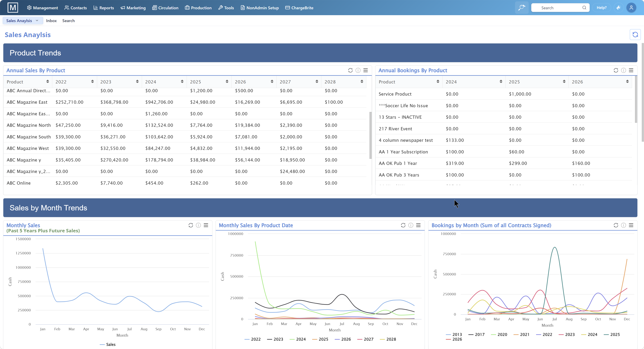
Task: Click Annual Sales table vertical scrollbar
Action: pyautogui.click(x=371, y=135)
